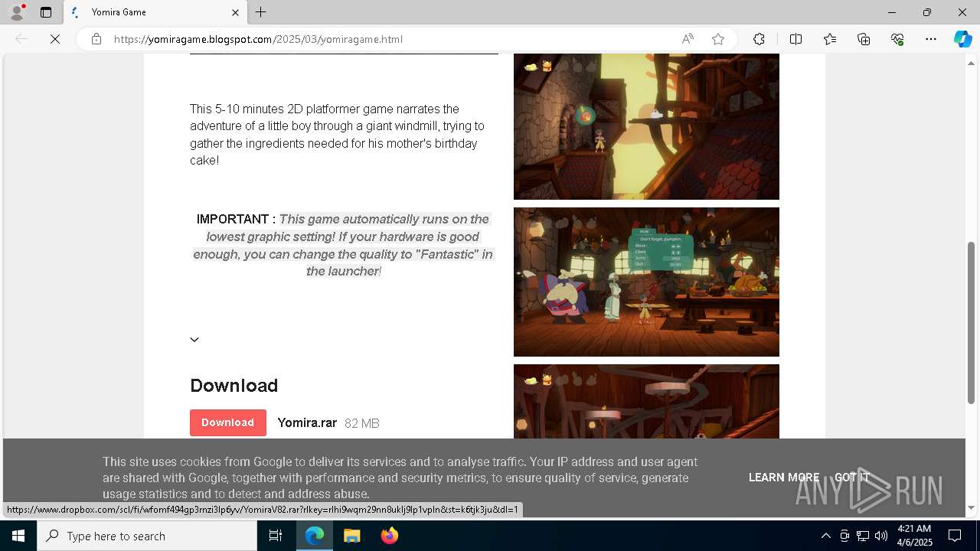Open a new tab with plus button
The height and width of the screenshot is (551, 980).
point(261,12)
